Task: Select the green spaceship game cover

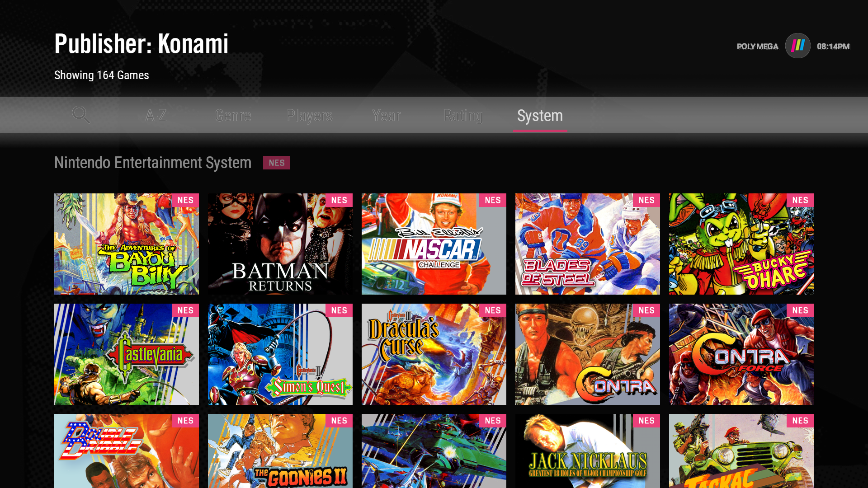Action: (434, 451)
